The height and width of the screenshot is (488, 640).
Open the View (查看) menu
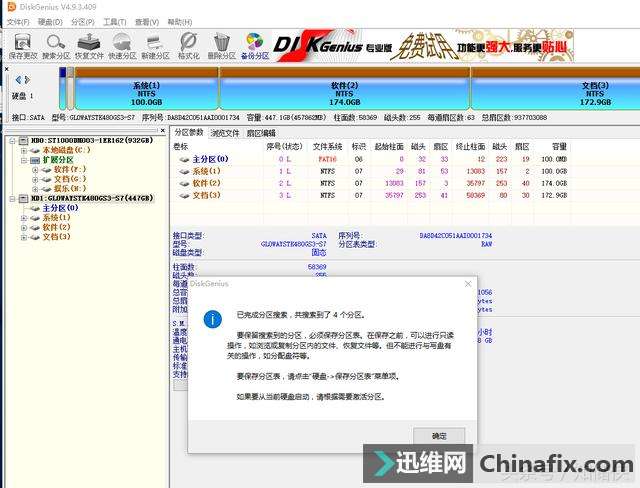[147, 22]
